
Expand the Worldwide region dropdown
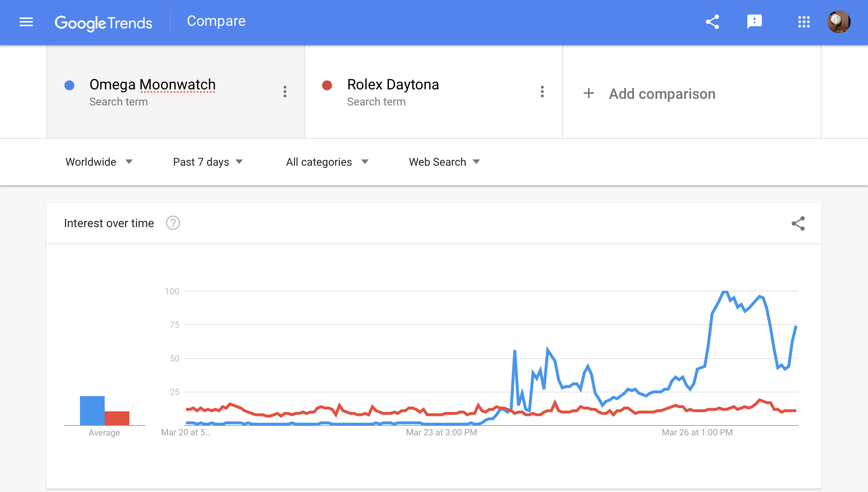point(99,162)
